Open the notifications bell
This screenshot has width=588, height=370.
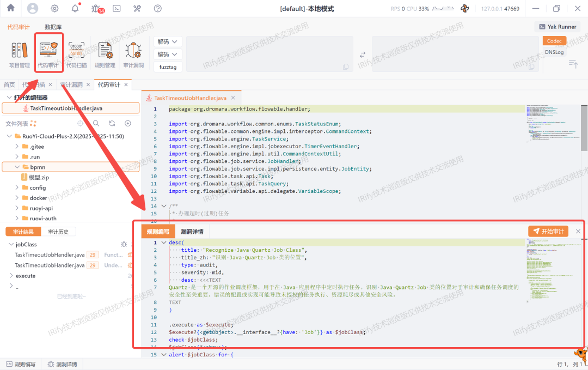(75, 8)
